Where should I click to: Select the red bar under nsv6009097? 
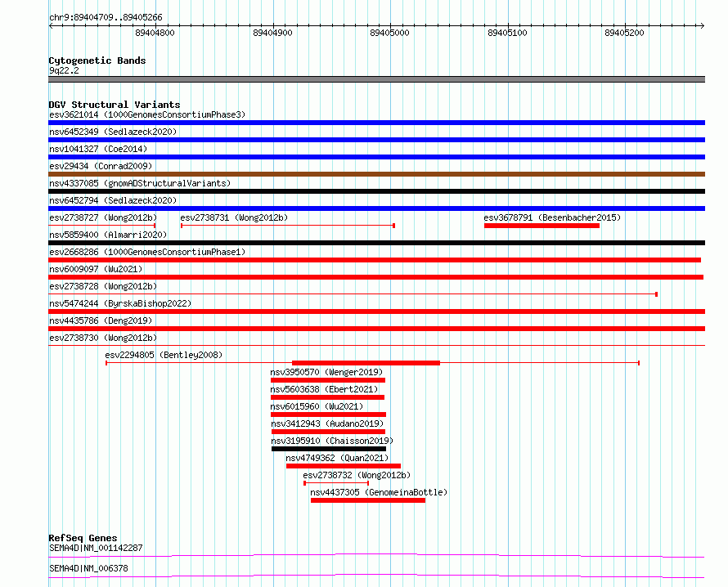pos(375,277)
